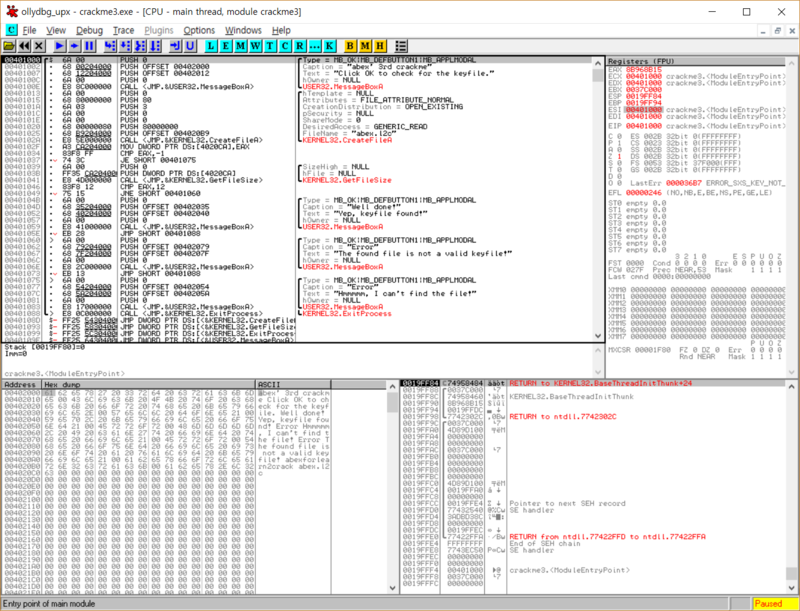Image resolution: width=800 pixels, height=611 pixels.
Task: Click the Trace into toolbar icon
Action: 140,46
